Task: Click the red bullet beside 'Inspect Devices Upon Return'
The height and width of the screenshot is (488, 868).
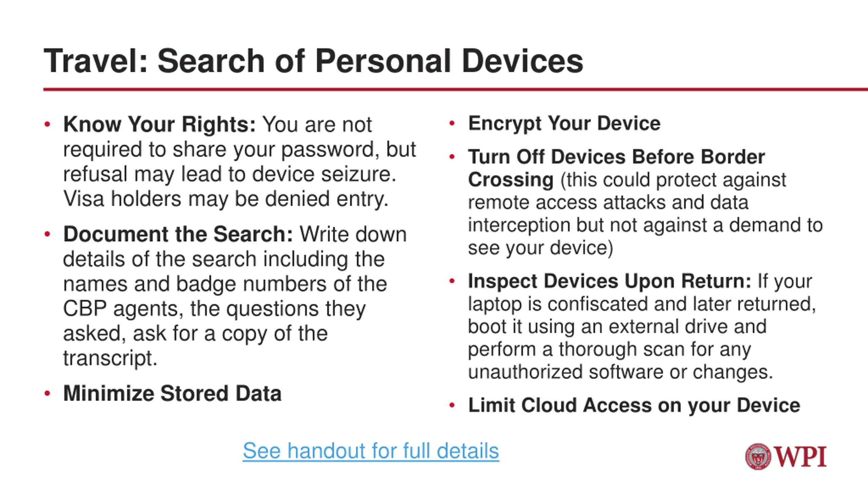Action: point(452,281)
